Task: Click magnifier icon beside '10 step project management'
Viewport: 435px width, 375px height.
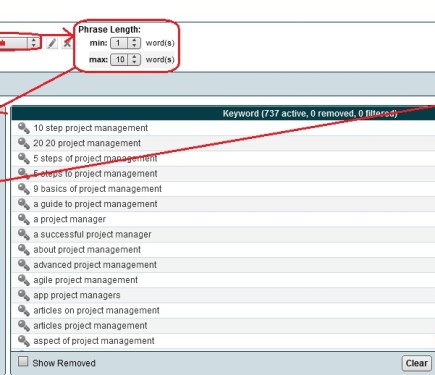Action: (24, 128)
